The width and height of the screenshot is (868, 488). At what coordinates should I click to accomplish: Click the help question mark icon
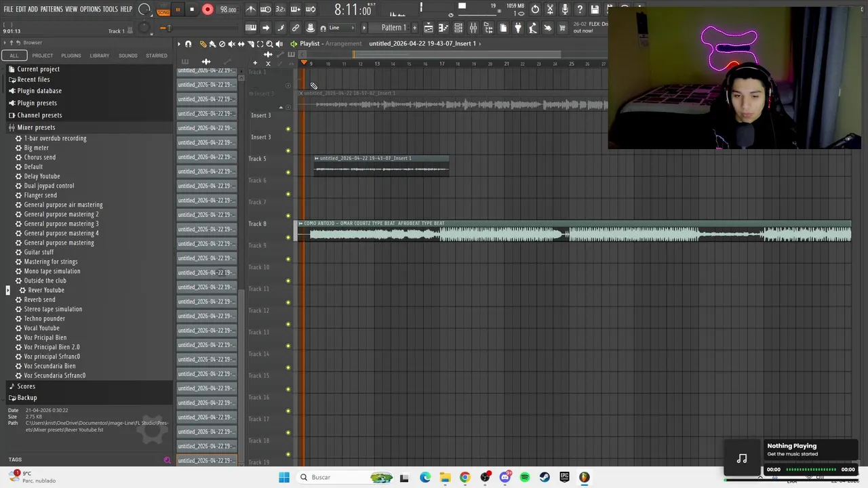pyautogui.click(x=580, y=9)
